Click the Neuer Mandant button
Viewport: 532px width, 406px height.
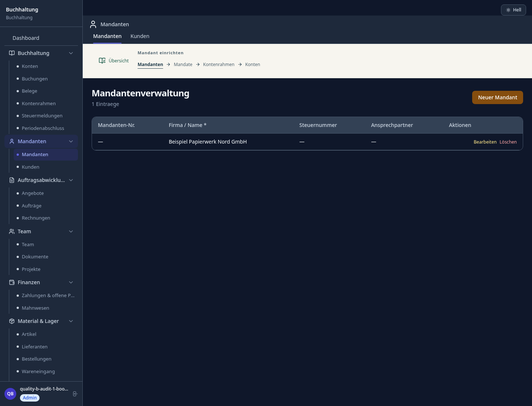pos(498,97)
